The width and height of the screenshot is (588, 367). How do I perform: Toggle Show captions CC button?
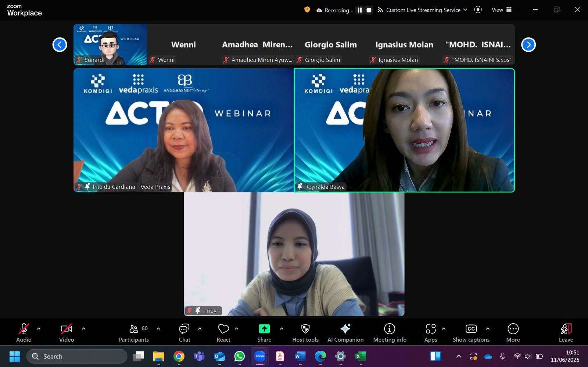(471, 332)
